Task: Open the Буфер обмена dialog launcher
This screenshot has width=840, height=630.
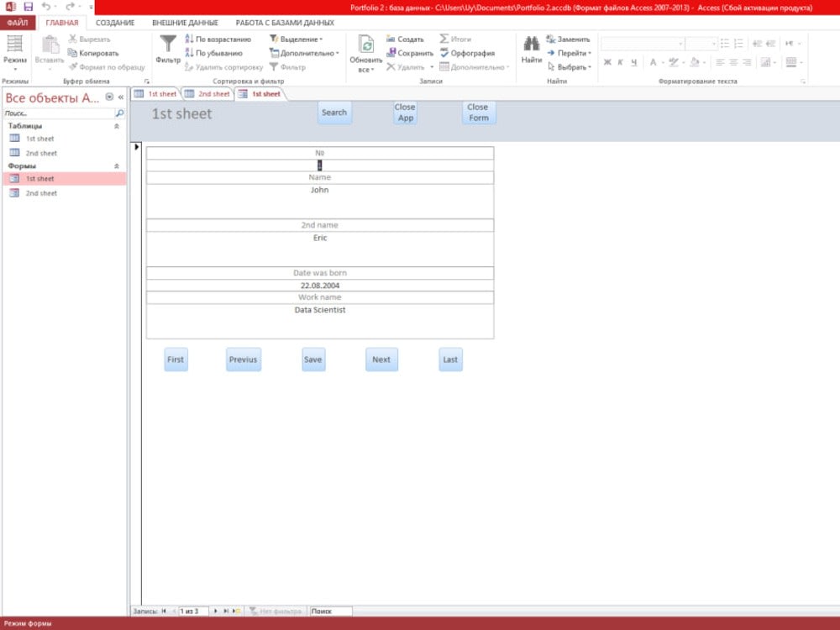Action: 147,81
